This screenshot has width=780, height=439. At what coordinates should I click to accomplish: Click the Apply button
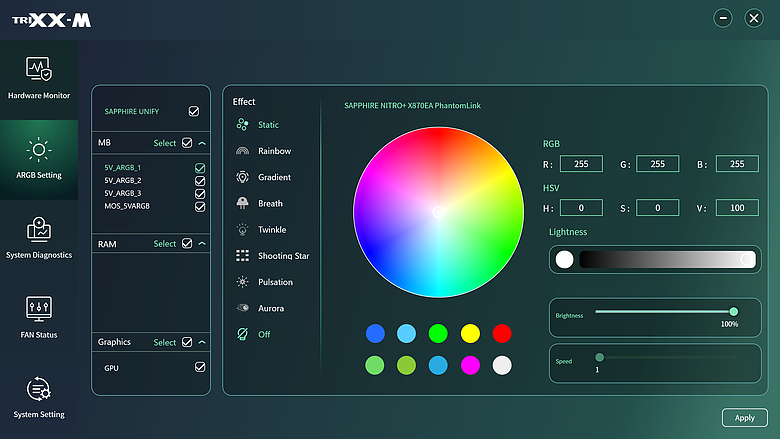coord(745,418)
